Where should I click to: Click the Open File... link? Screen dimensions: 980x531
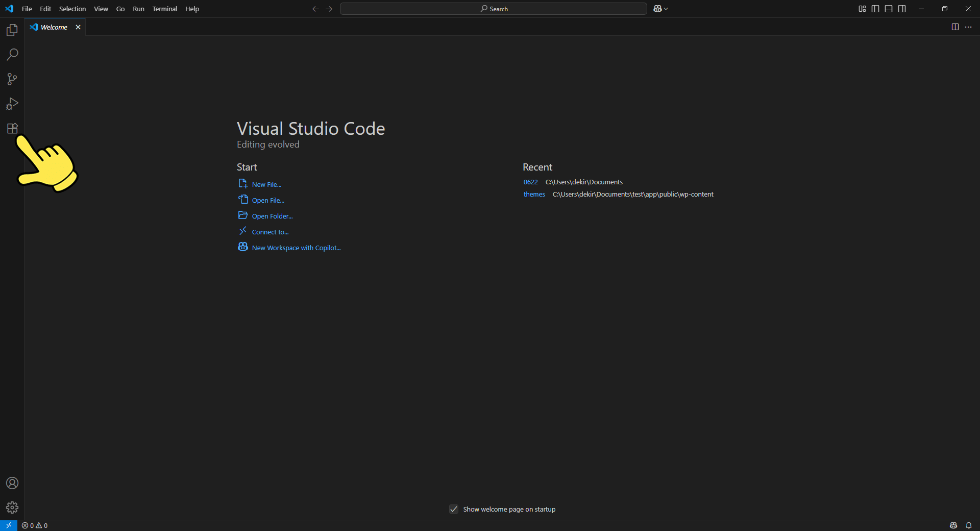click(x=261, y=200)
